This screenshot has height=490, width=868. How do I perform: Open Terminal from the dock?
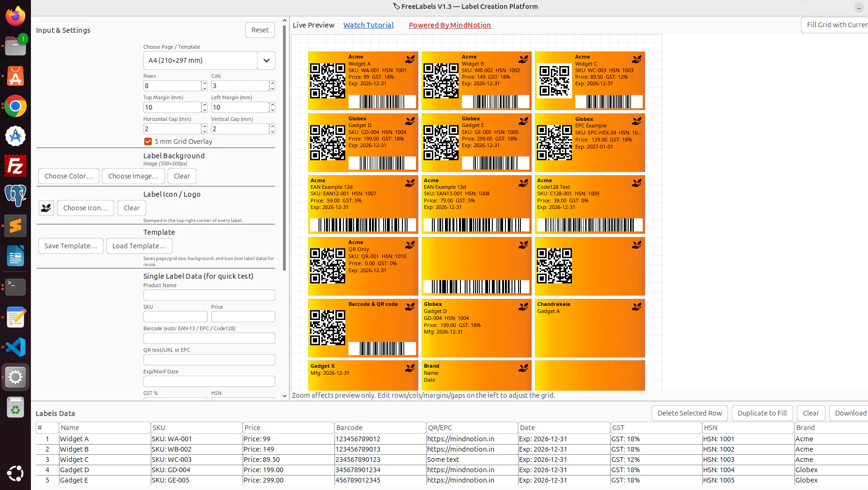click(15, 287)
